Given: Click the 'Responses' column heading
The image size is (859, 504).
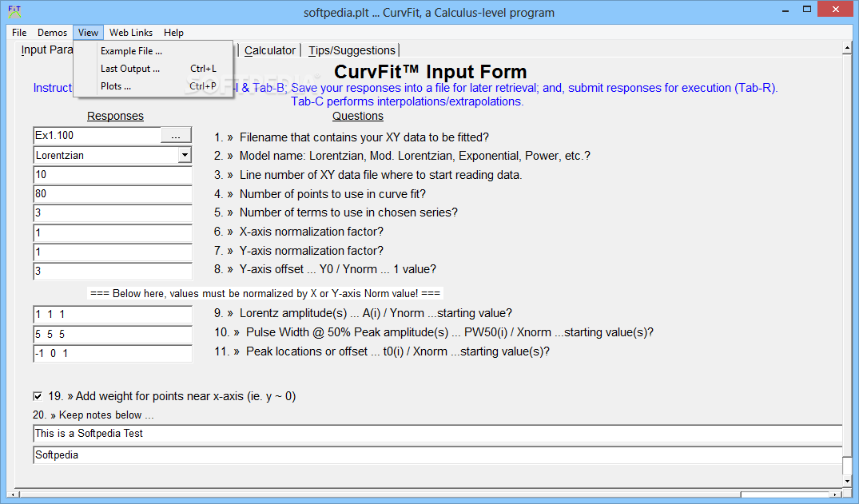Looking at the screenshot, I should pos(115,116).
